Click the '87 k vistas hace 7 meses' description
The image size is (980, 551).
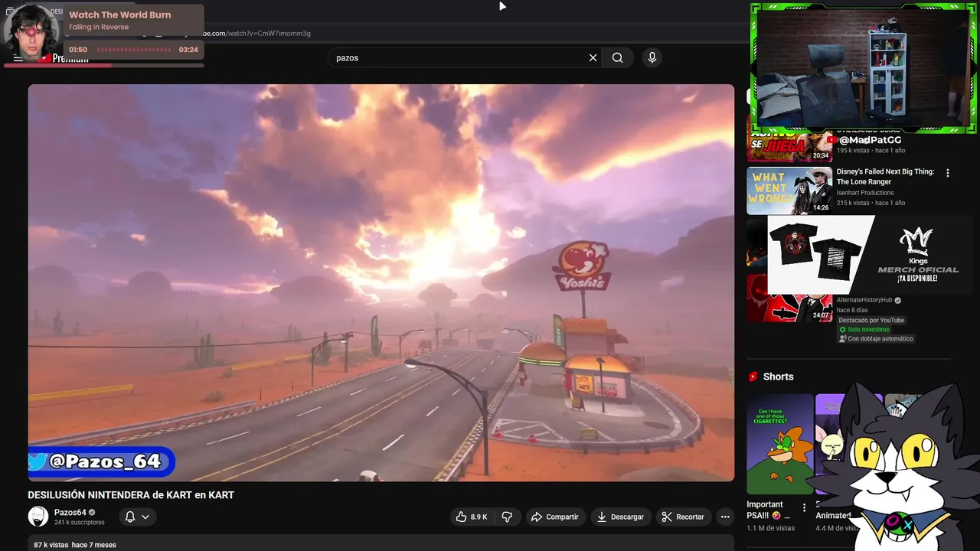point(74,545)
